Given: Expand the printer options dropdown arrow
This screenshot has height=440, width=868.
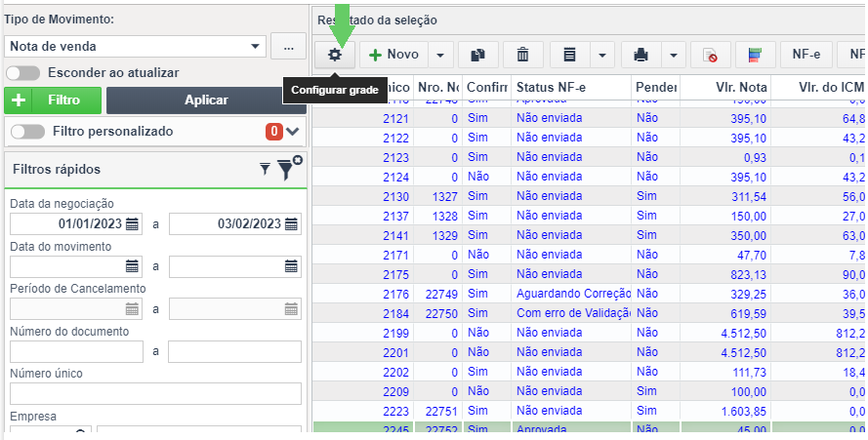Looking at the screenshot, I should coord(673,55).
